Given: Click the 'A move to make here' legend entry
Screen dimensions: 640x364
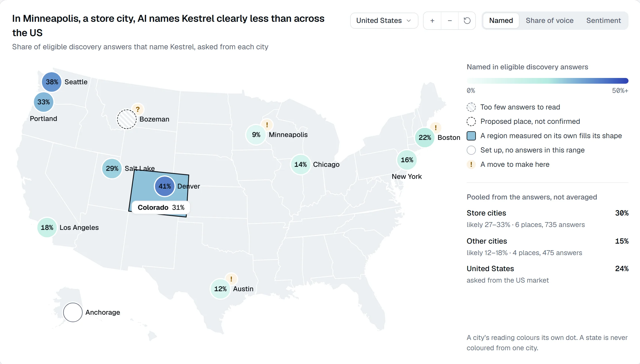Looking at the screenshot, I should point(508,165).
